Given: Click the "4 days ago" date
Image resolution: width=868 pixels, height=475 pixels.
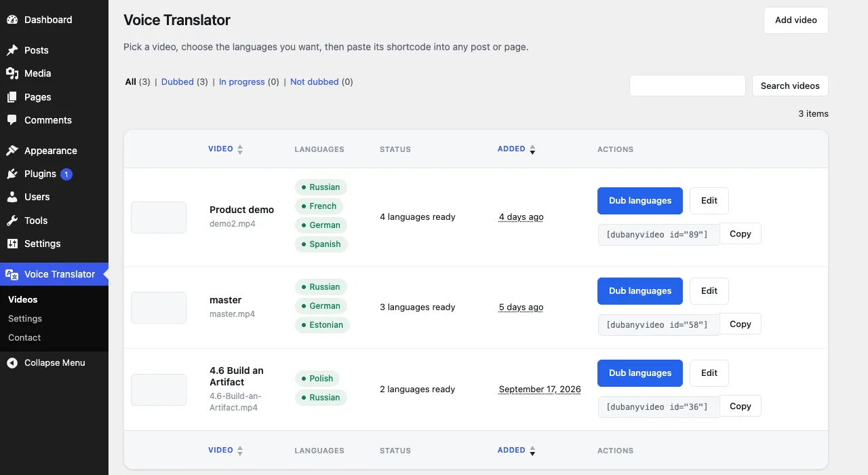Looking at the screenshot, I should point(521,217).
